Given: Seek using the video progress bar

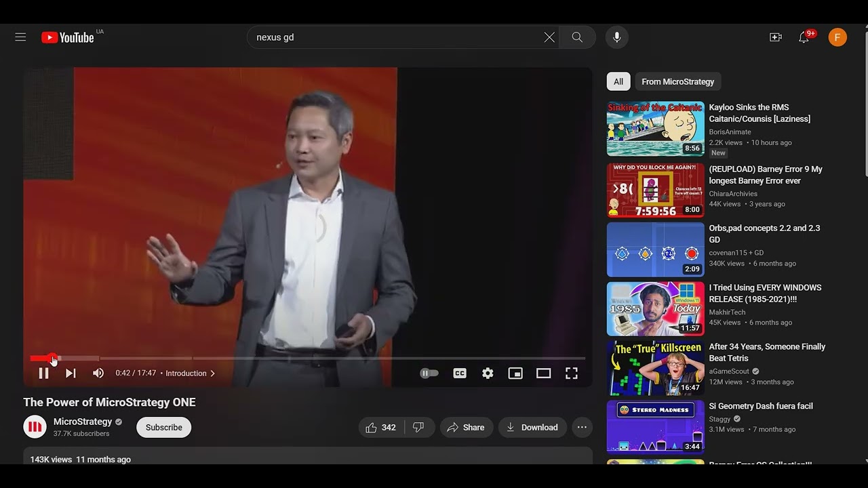Looking at the screenshot, I should click(x=307, y=358).
